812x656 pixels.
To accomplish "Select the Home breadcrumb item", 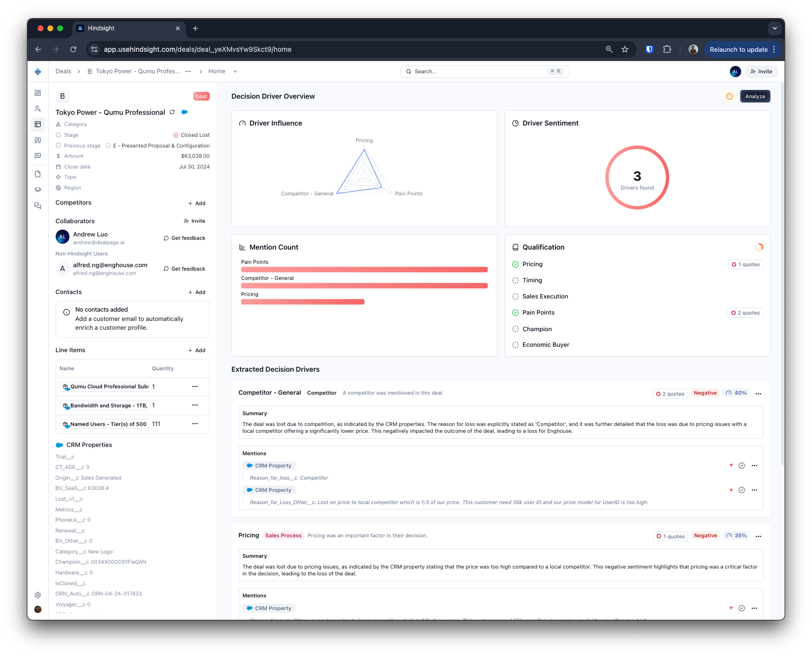I will (x=216, y=71).
